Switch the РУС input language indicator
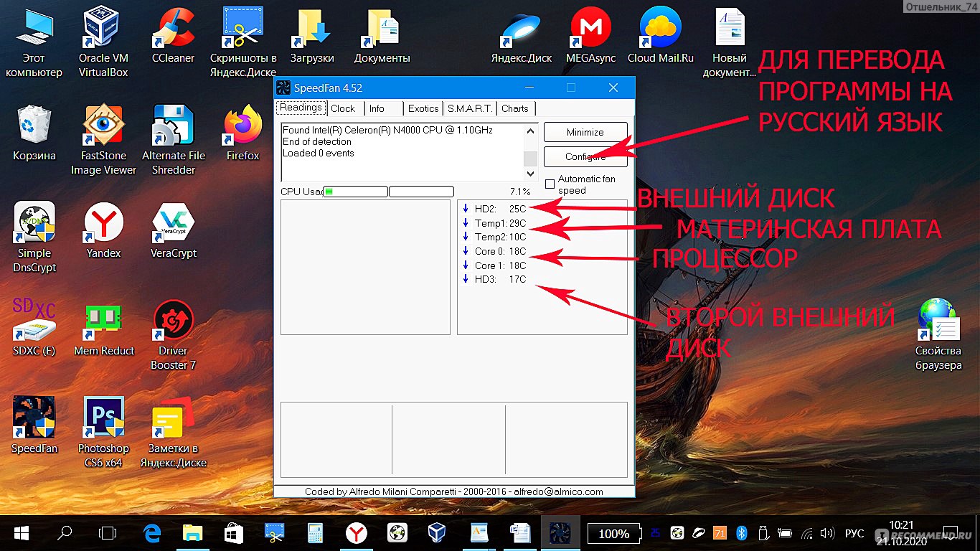Viewport: 980px width, 551px height. tap(854, 533)
